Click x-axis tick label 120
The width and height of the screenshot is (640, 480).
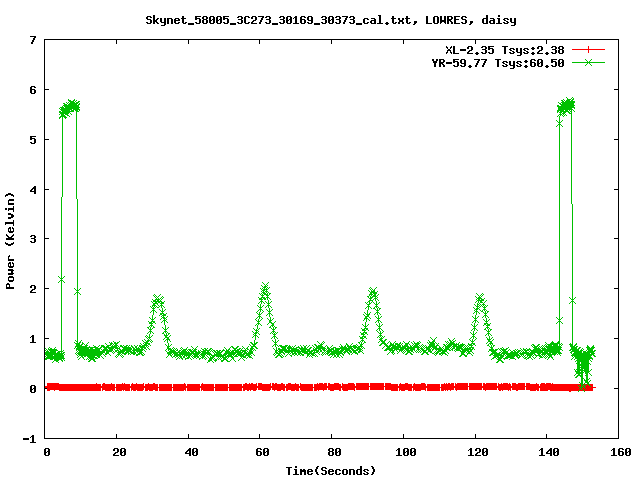[x=477, y=452]
